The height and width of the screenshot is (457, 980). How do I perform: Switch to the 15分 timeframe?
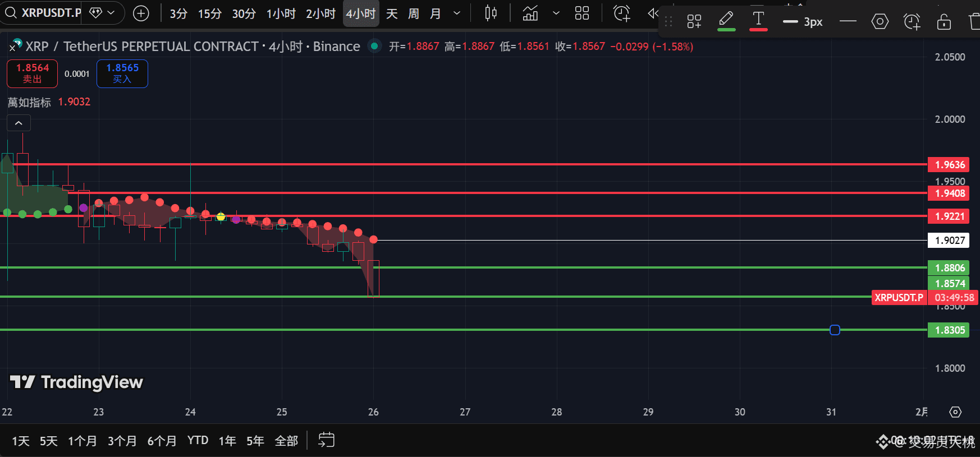point(209,13)
